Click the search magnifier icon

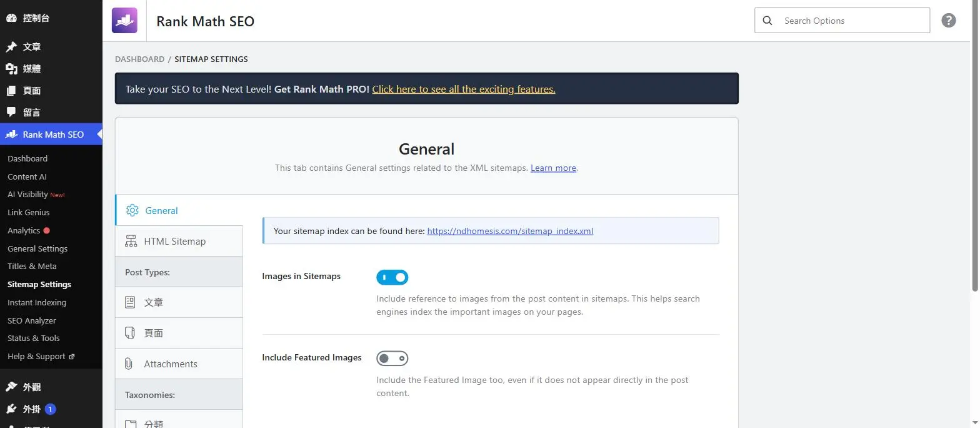767,21
